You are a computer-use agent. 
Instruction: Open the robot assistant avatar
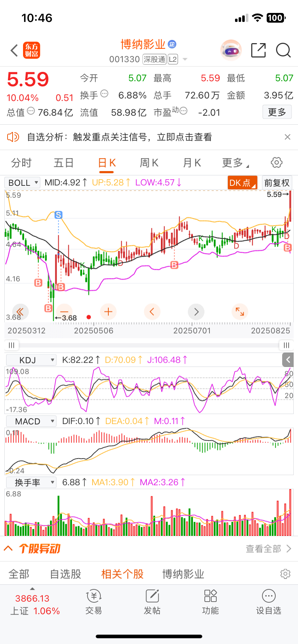coord(231,50)
